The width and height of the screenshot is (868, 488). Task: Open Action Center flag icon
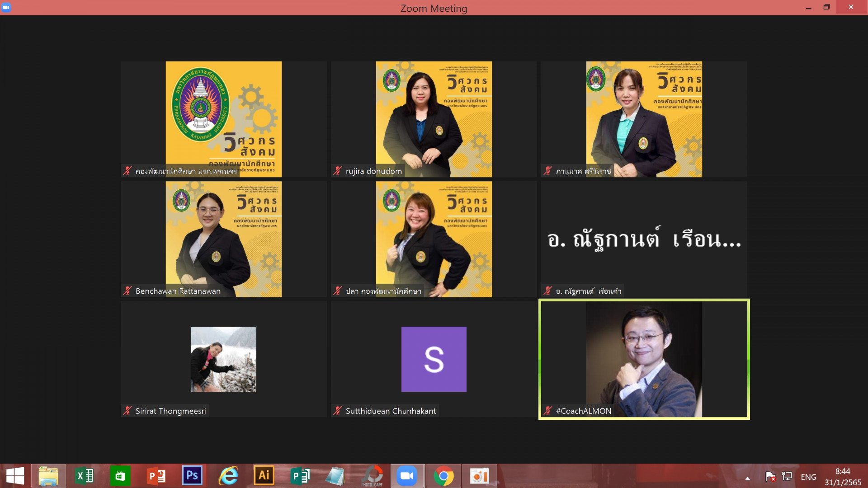click(770, 476)
